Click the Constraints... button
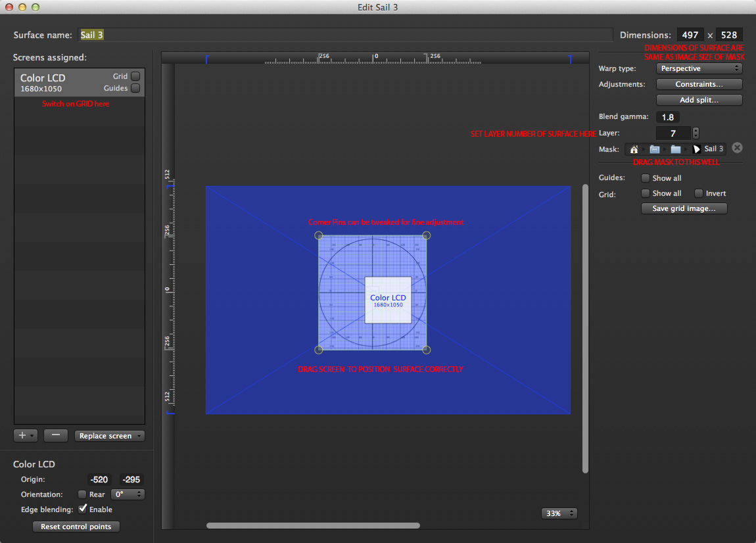The width and height of the screenshot is (756, 543). coord(699,84)
